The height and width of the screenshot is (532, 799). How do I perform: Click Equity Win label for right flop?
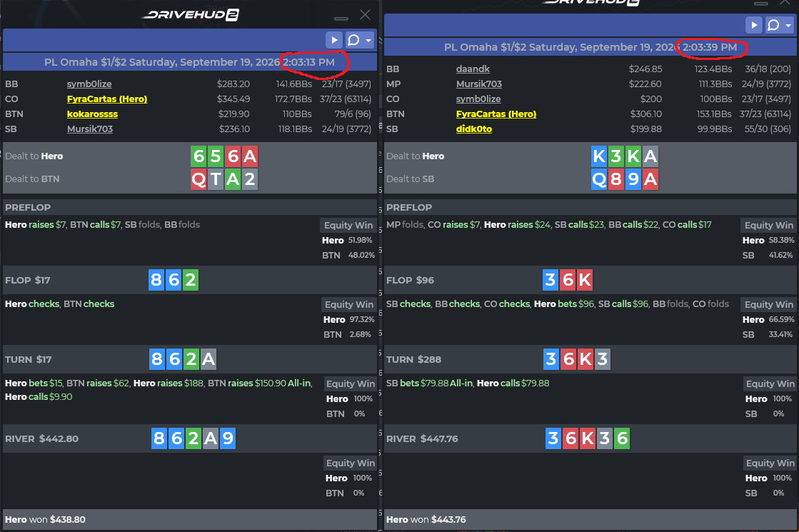[x=769, y=305]
